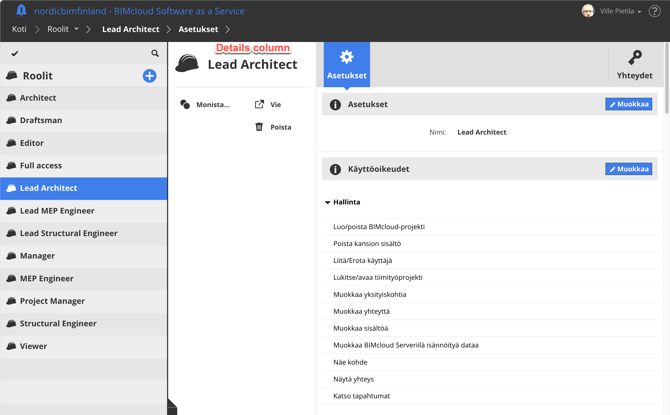The height and width of the screenshot is (415, 670).
Task: Open the search magnifier in Roolit panel
Action: [x=155, y=54]
